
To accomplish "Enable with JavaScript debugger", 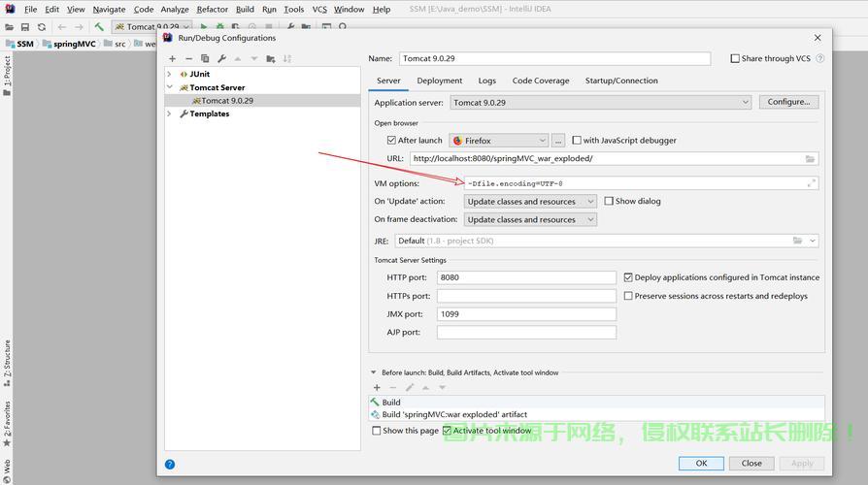I will [x=577, y=141].
